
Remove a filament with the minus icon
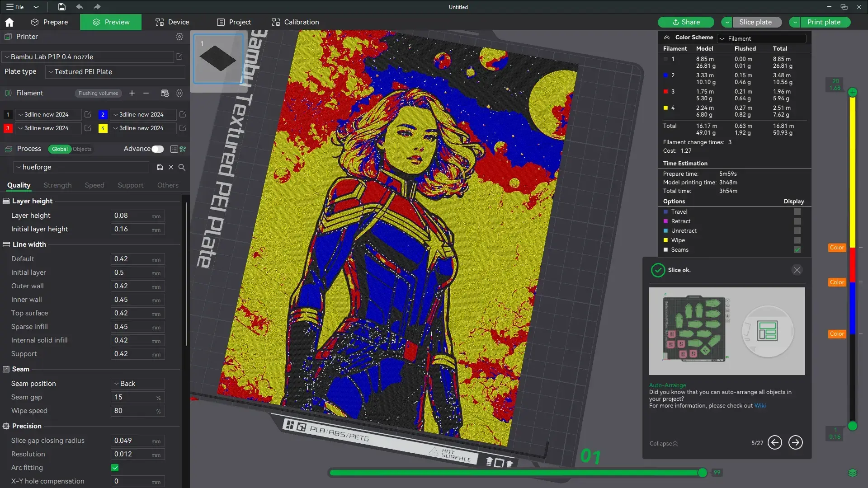(x=146, y=93)
